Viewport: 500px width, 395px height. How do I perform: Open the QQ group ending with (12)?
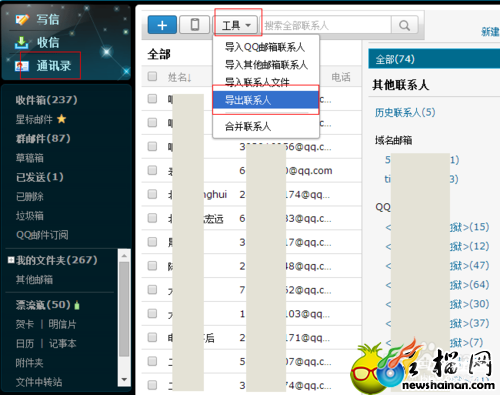point(437,246)
